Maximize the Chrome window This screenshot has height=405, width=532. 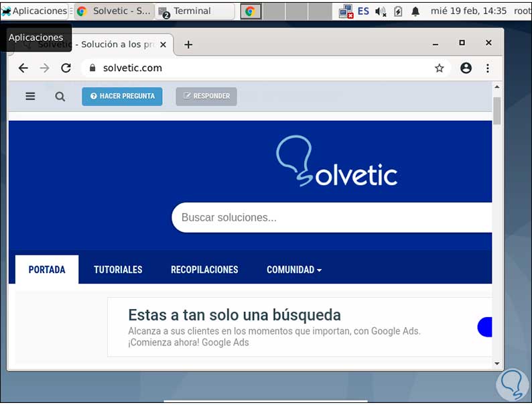pos(462,43)
